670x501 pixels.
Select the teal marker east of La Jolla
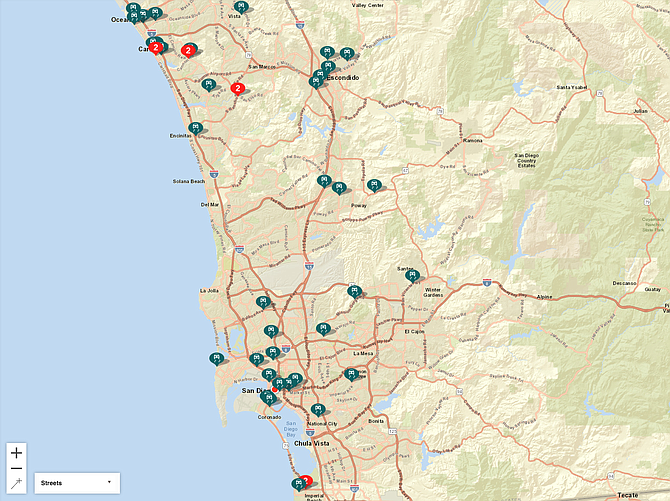click(263, 303)
